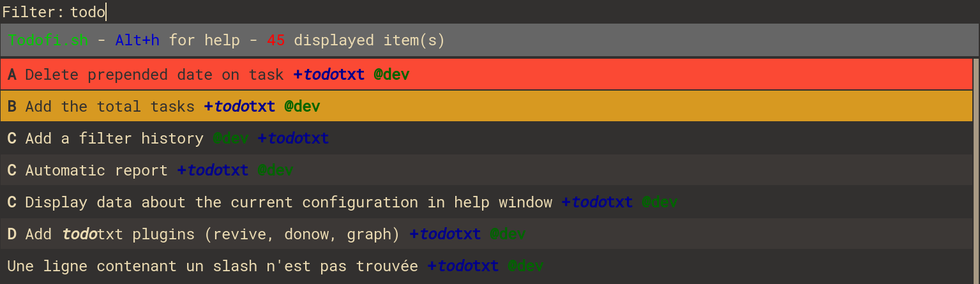Click the "Alt+h" help hint in the header
980x284 pixels.
tap(137, 40)
